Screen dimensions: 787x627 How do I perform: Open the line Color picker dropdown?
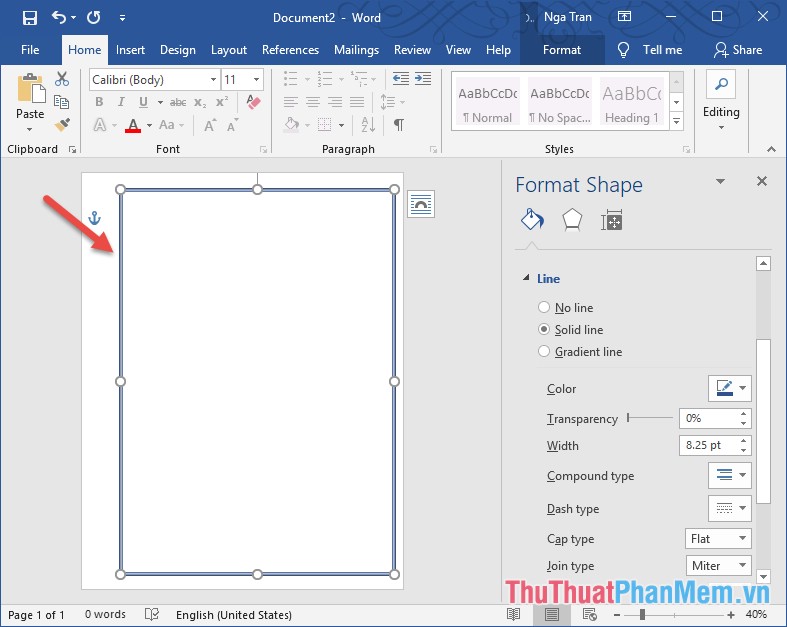click(x=730, y=388)
